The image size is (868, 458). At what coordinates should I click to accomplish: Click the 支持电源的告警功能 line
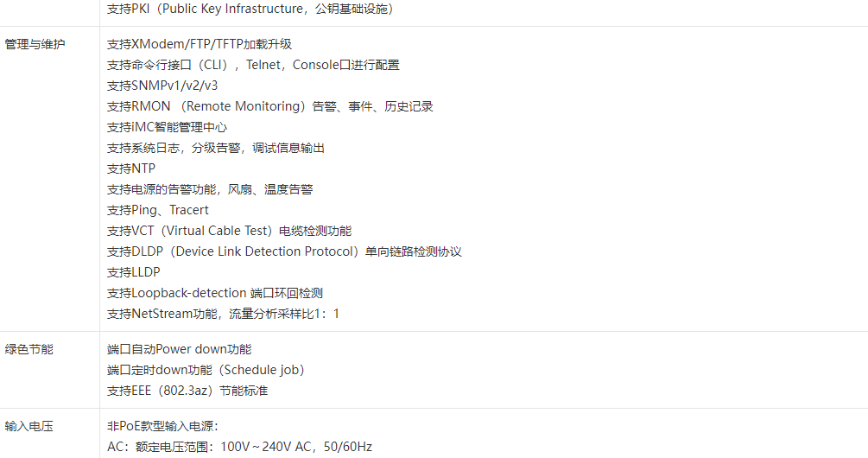pyautogui.click(x=210, y=189)
